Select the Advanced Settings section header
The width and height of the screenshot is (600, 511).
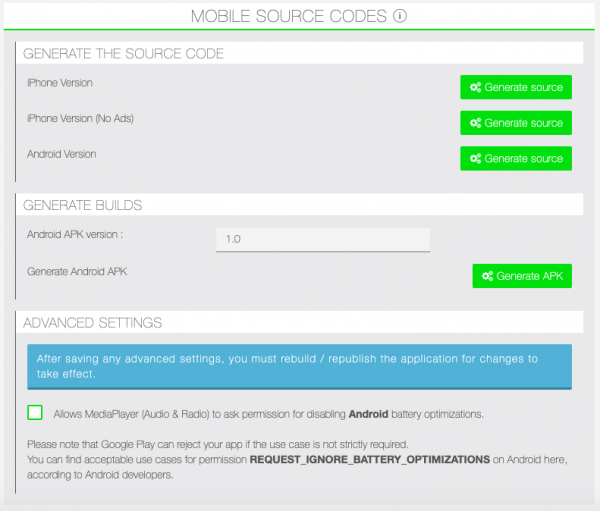tap(92, 323)
